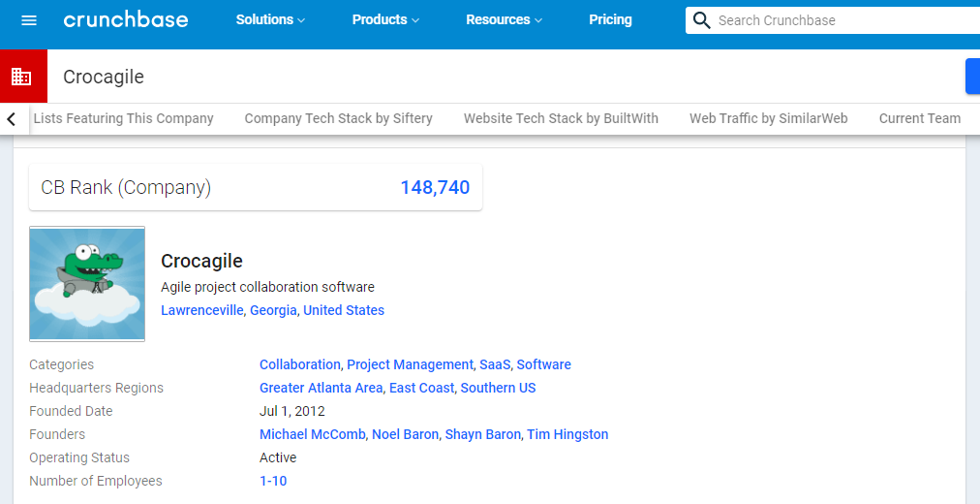Click the search magnifier icon
Viewport: 980px width, 504px height.
702,20
